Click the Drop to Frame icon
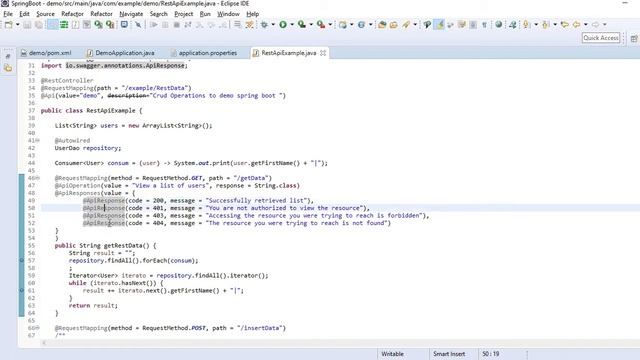The image size is (640, 360). coord(238,25)
